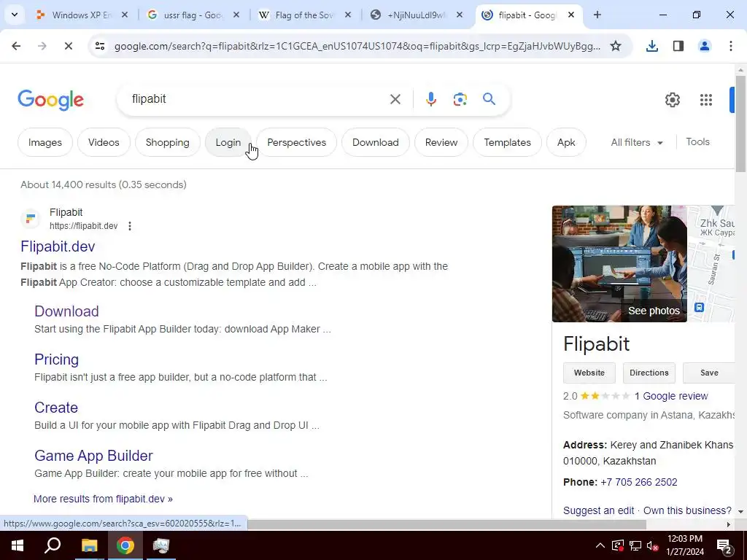Click Save button in Flipabit panel
747x560 pixels.
(709, 373)
